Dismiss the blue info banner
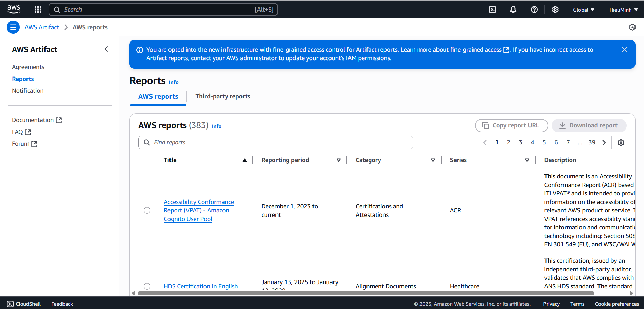 click(624, 50)
